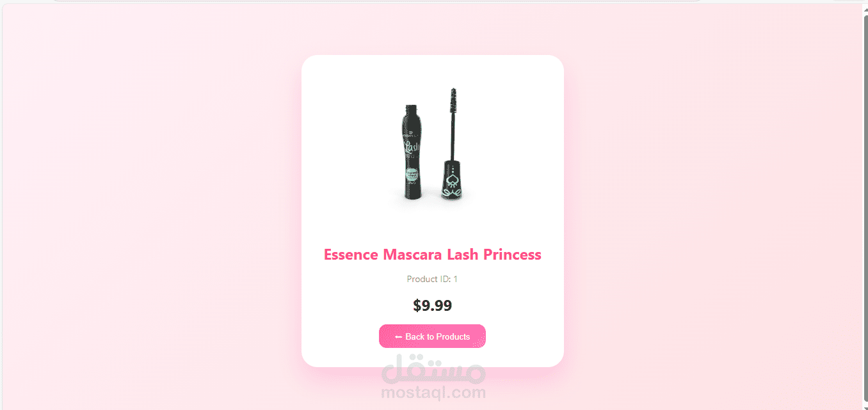Click the round green label on mascara tube
This screenshot has width=868, height=410.
[x=412, y=175]
